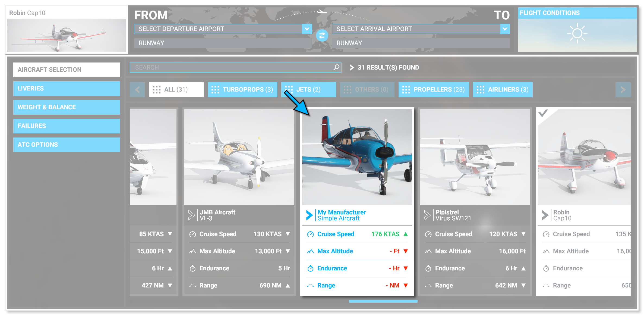Click the cruise speed gauge icon on Pipistrel card
The height and width of the screenshot is (316, 644).
click(x=428, y=234)
